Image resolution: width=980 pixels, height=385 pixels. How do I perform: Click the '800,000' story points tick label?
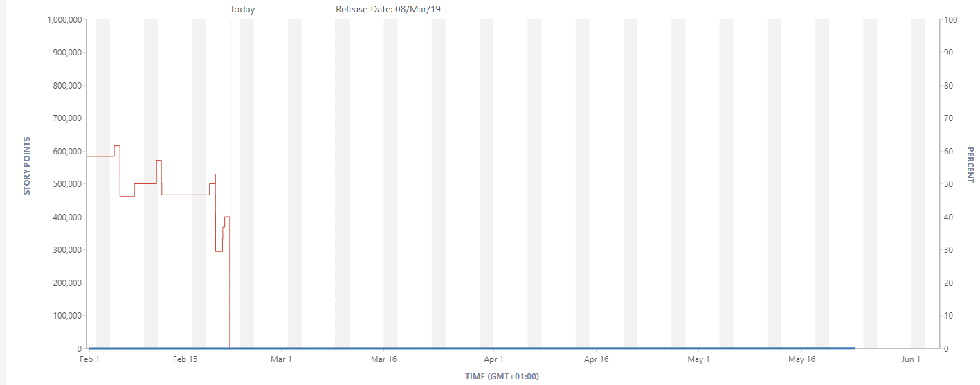tap(66, 86)
